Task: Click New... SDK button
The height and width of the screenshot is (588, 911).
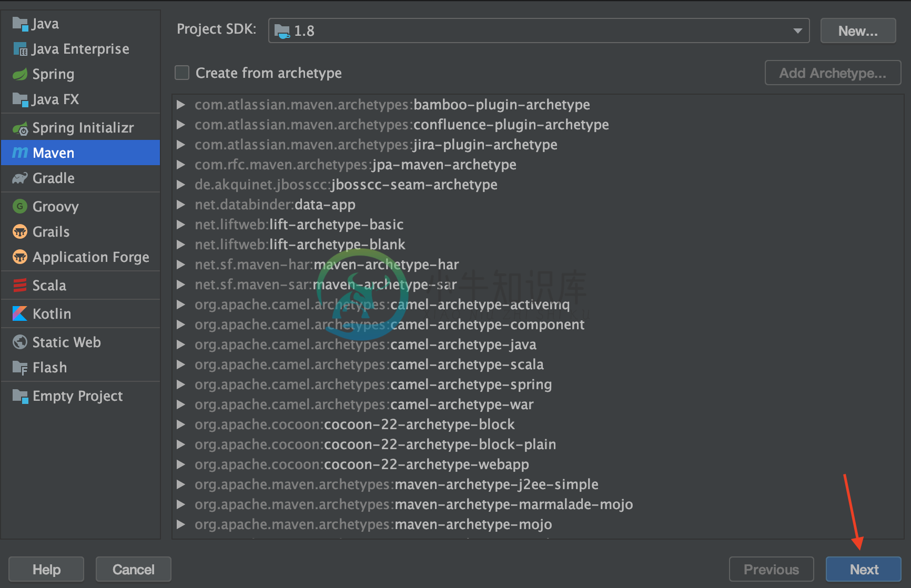Action: pyautogui.click(x=858, y=31)
